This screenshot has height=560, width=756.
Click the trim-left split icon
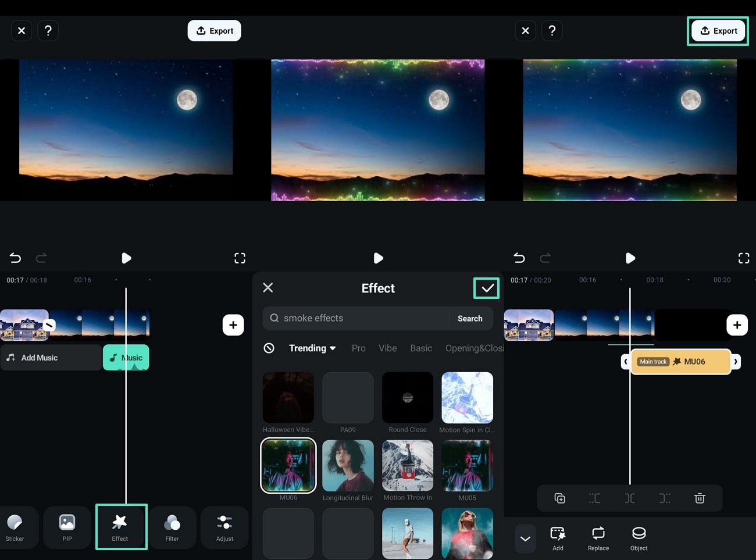coord(594,498)
